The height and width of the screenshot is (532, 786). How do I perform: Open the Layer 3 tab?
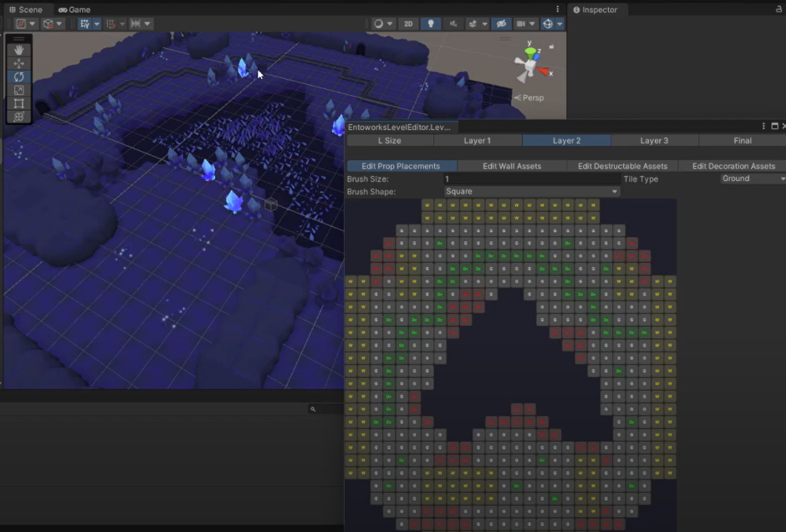point(654,140)
